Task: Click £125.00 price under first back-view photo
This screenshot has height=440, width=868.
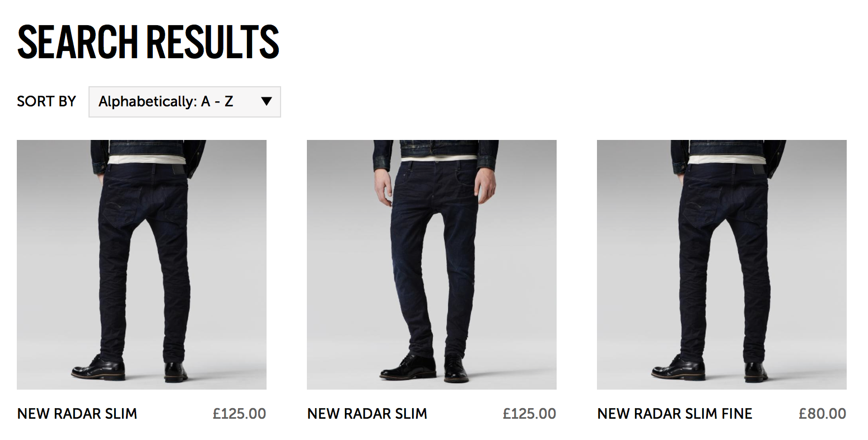Action: tap(240, 414)
